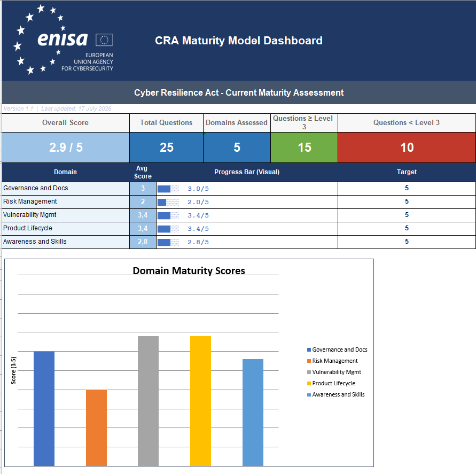Select the Questions < Level 3 header
Viewport: 476px width, 474px height.
click(407, 123)
